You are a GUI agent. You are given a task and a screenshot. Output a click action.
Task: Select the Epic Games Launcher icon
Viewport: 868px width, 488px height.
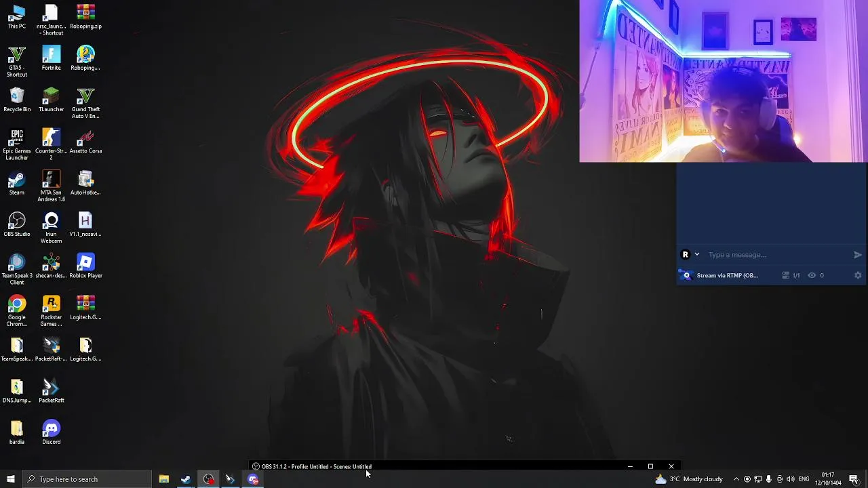pyautogui.click(x=17, y=145)
